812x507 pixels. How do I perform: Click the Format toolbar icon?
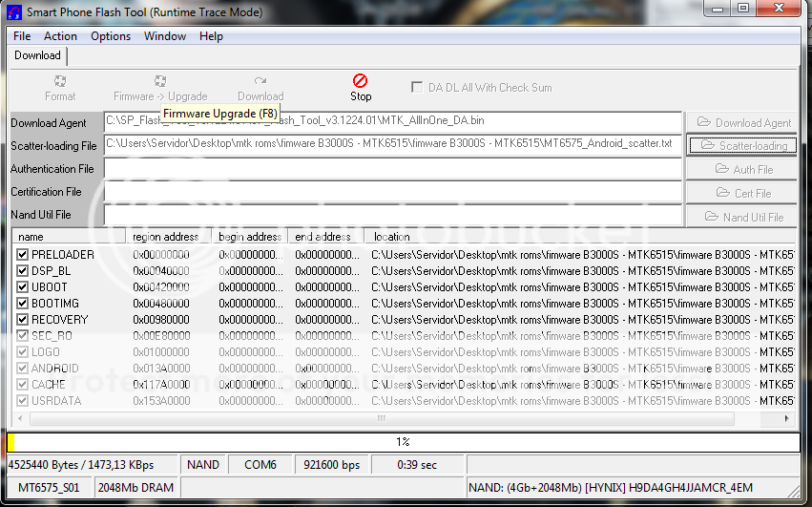tap(60, 82)
